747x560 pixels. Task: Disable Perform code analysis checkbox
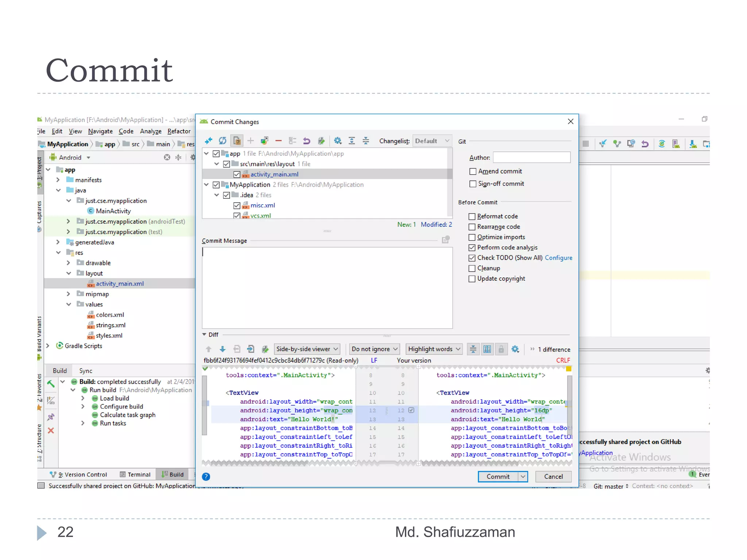472,248
